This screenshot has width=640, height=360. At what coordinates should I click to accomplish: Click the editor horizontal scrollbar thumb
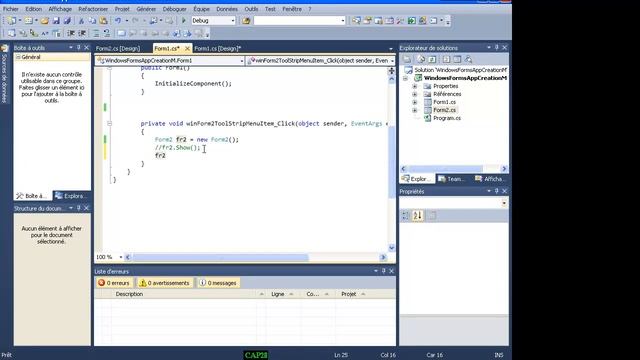pyautogui.click(x=220, y=257)
